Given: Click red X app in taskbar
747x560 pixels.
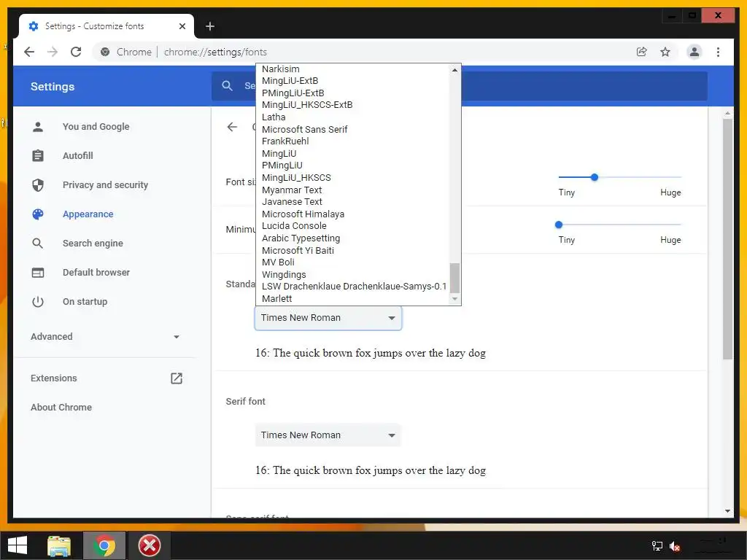Looking at the screenshot, I should [149, 545].
